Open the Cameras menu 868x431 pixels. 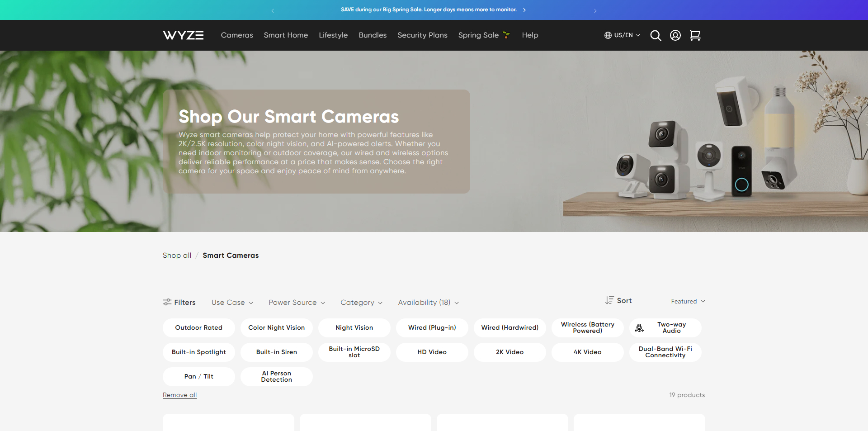(x=237, y=35)
